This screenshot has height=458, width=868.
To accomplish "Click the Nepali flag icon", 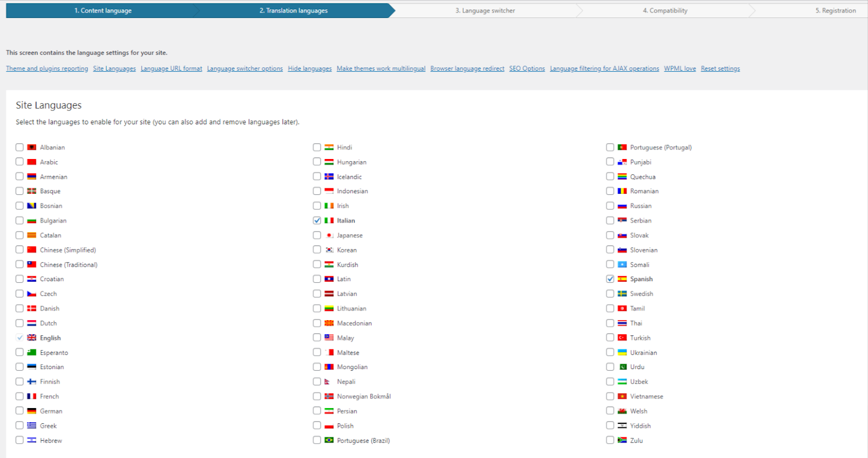I will coord(327,382).
